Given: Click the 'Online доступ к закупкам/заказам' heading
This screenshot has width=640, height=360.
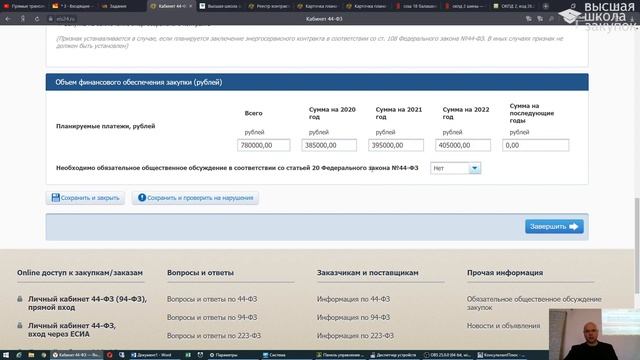Looking at the screenshot, I should tap(80, 273).
